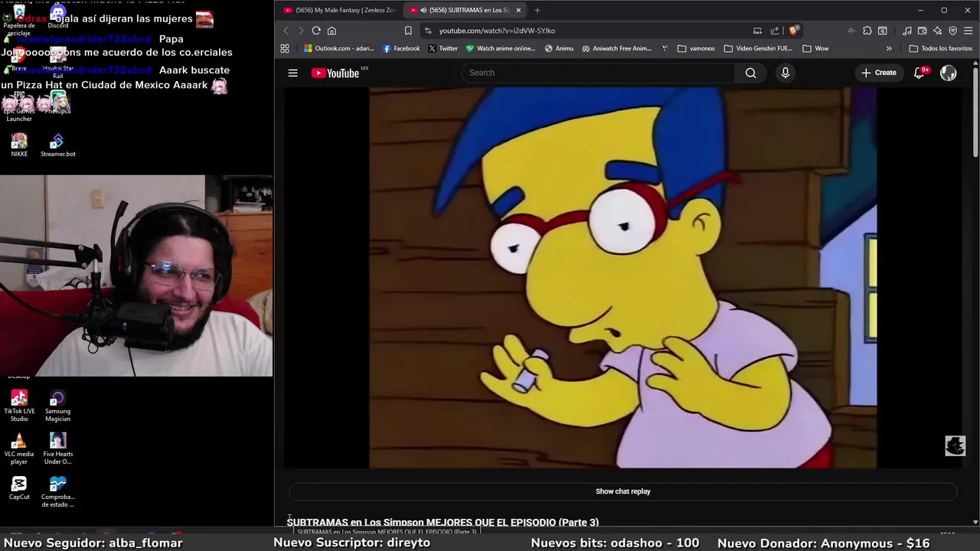
Task: Click the channel watermark in video corner
Action: click(955, 445)
